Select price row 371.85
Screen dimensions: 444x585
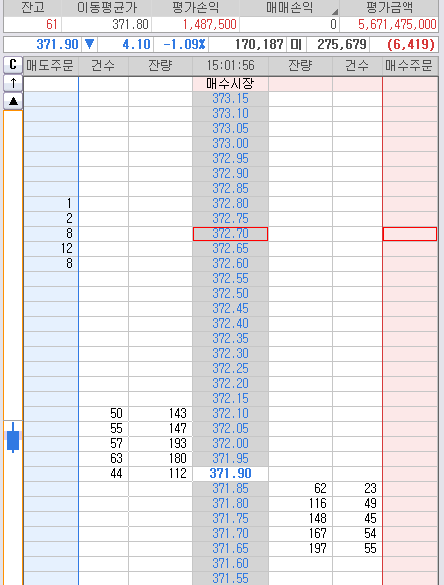click(x=230, y=488)
